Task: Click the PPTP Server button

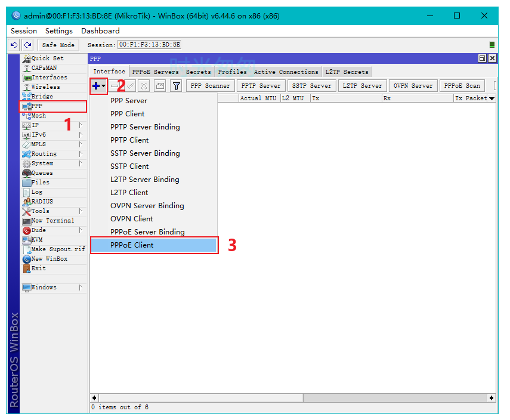Action: 261,86
